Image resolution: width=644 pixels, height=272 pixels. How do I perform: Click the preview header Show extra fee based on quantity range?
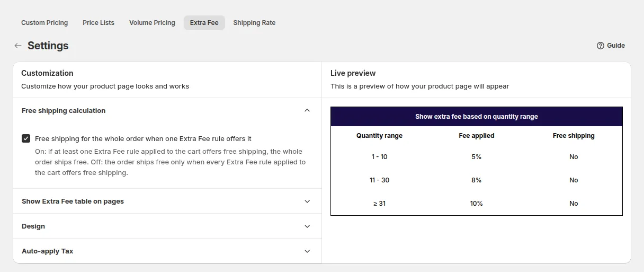click(x=477, y=117)
